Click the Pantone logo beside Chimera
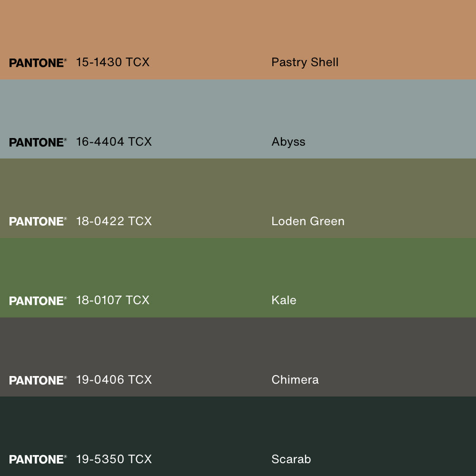This screenshot has height=476, width=476. (x=38, y=380)
